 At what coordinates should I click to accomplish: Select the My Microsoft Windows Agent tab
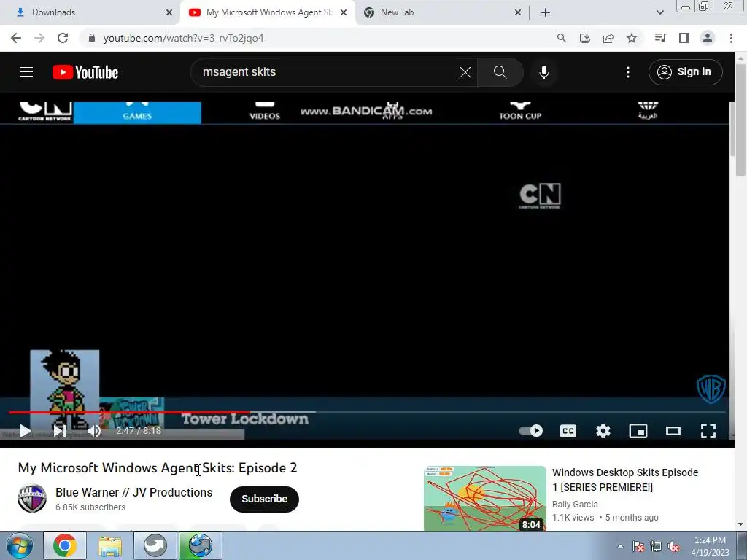pos(269,12)
